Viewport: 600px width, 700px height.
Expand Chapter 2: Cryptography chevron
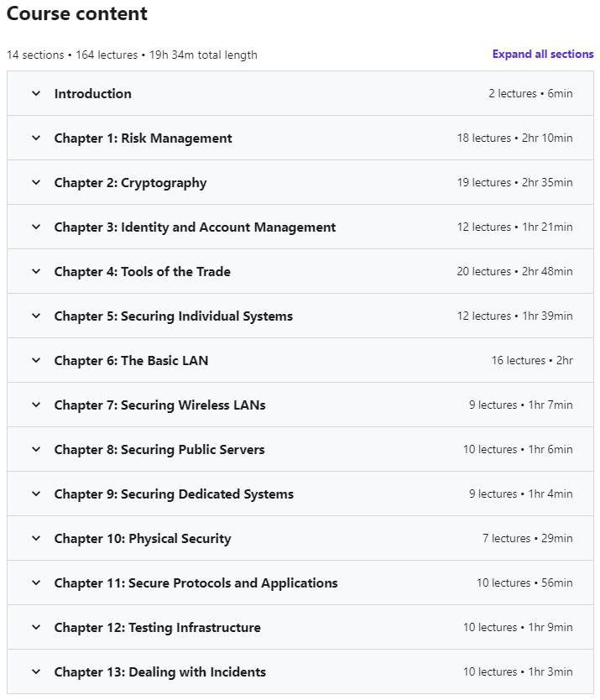(x=36, y=183)
